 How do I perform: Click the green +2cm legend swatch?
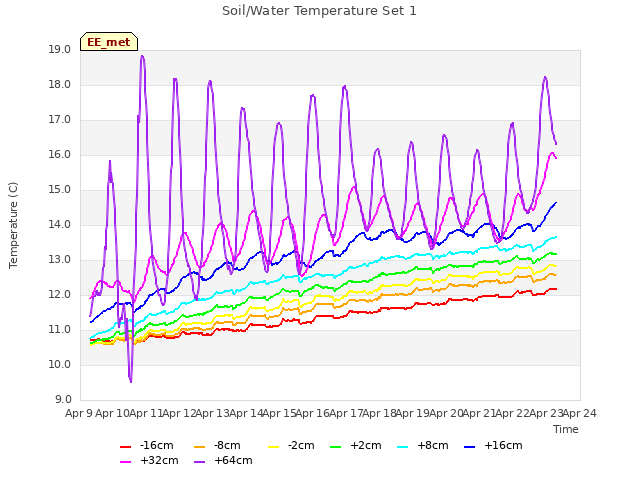pyautogui.click(x=336, y=447)
